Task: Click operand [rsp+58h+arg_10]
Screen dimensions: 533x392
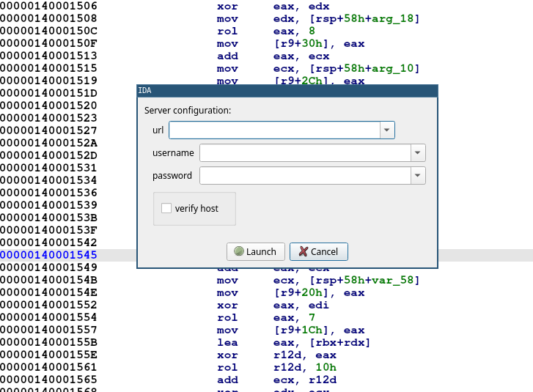Action: 364,69
